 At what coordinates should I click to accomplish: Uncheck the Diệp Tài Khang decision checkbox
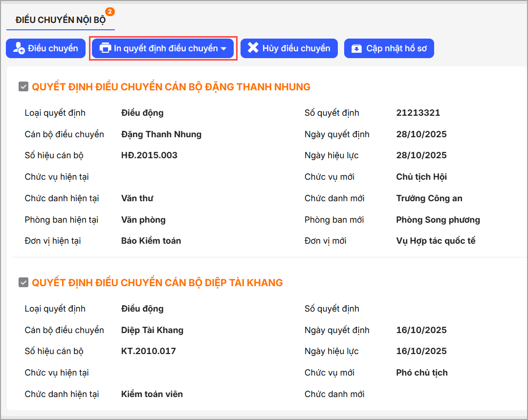(x=23, y=283)
